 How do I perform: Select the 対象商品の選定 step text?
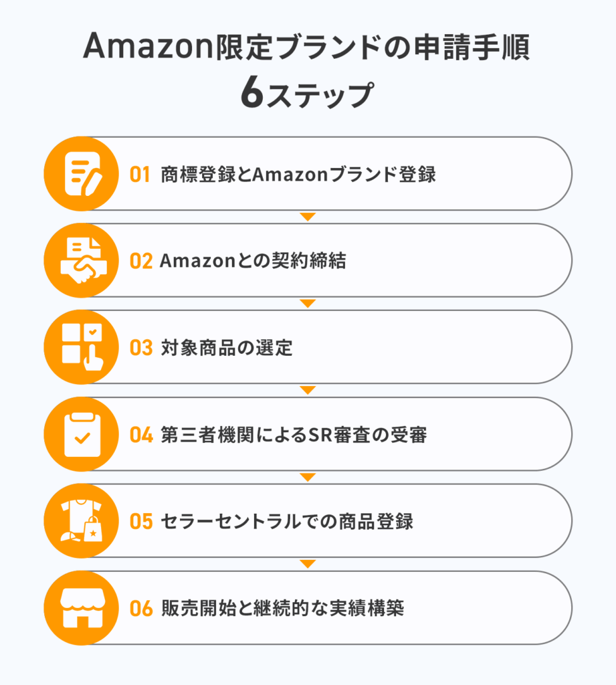coord(227,348)
